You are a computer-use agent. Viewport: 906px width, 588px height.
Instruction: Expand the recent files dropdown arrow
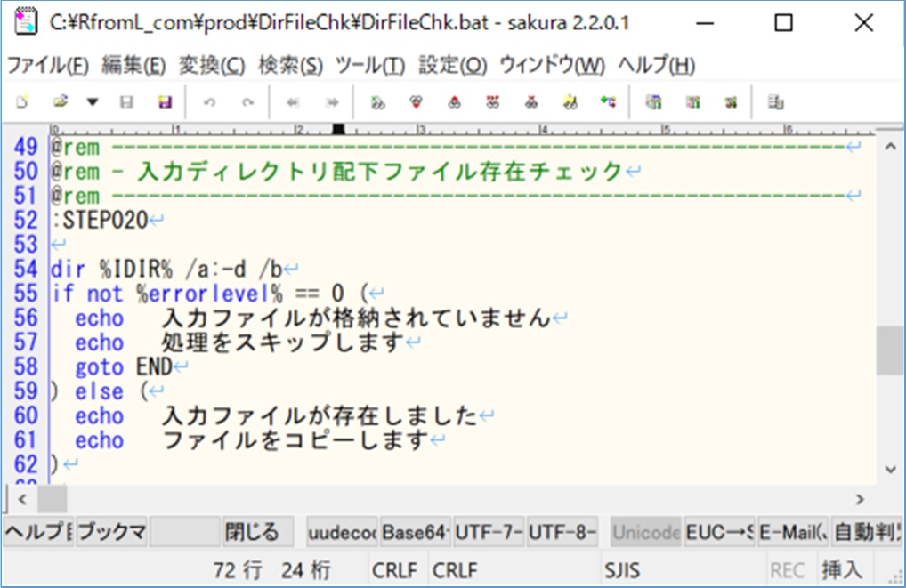[x=93, y=103]
